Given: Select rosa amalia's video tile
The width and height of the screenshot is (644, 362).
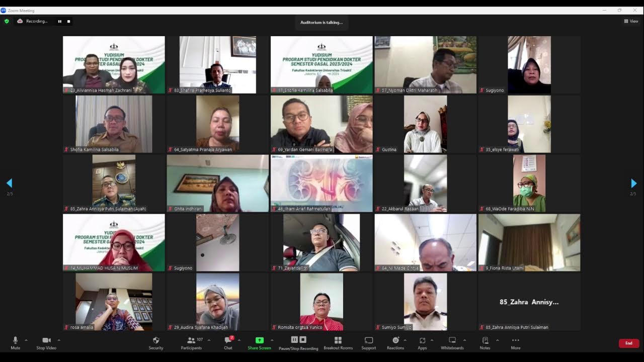Looking at the screenshot, I should 114,302.
